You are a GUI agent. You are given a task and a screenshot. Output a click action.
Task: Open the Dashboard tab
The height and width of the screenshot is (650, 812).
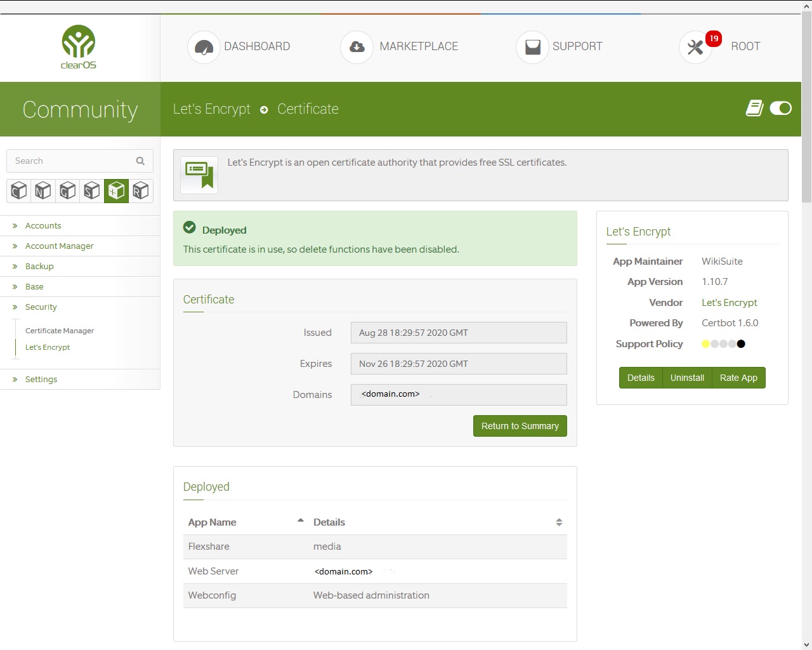tap(257, 46)
